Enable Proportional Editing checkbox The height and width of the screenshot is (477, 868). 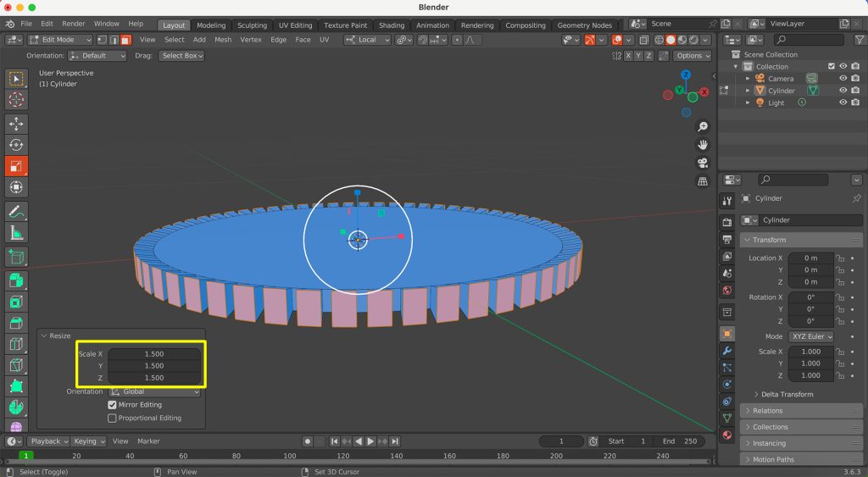click(x=112, y=419)
